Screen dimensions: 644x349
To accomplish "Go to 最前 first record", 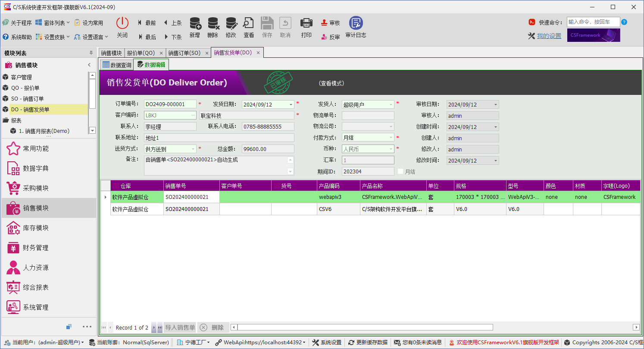I will (x=147, y=23).
